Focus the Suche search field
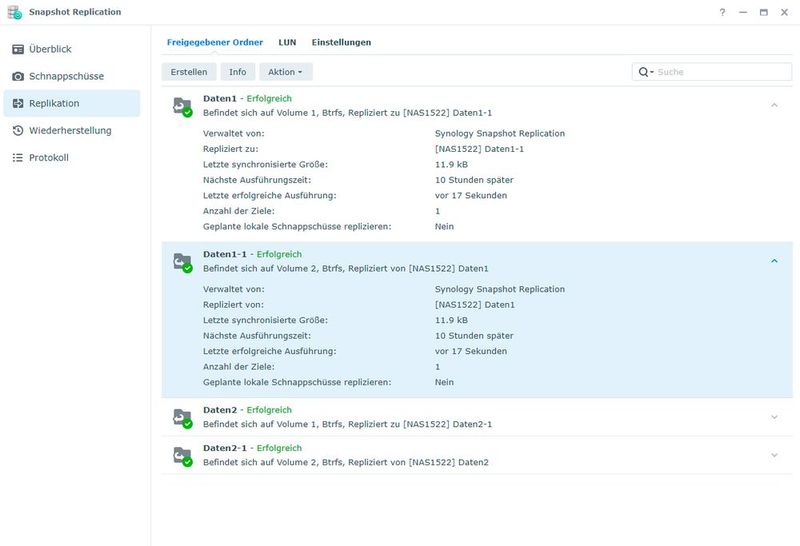Image resolution: width=800 pixels, height=546 pixels. [712, 72]
